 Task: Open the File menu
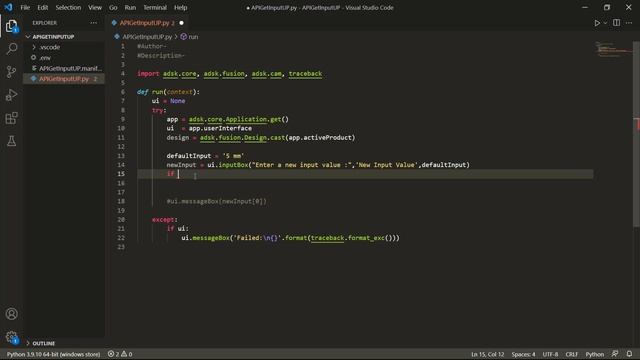click(x=25, y=7)
